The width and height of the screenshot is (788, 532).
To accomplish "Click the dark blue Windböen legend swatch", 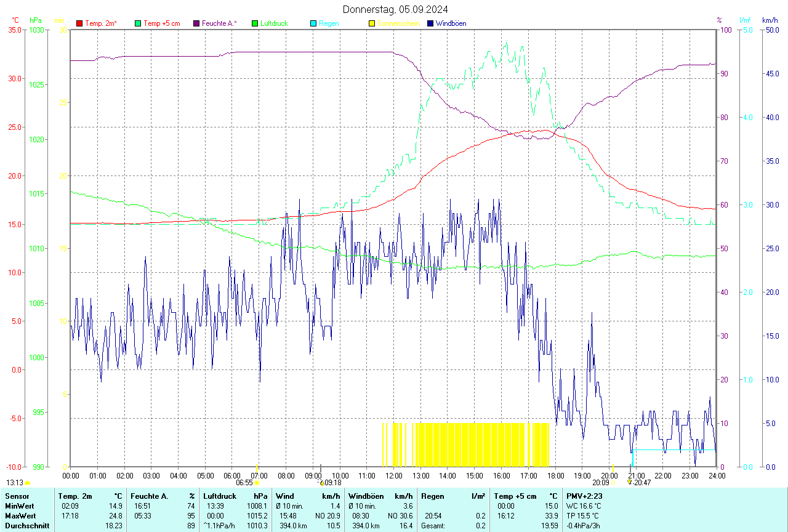I will pyautogui.click(x=430, y=23).
